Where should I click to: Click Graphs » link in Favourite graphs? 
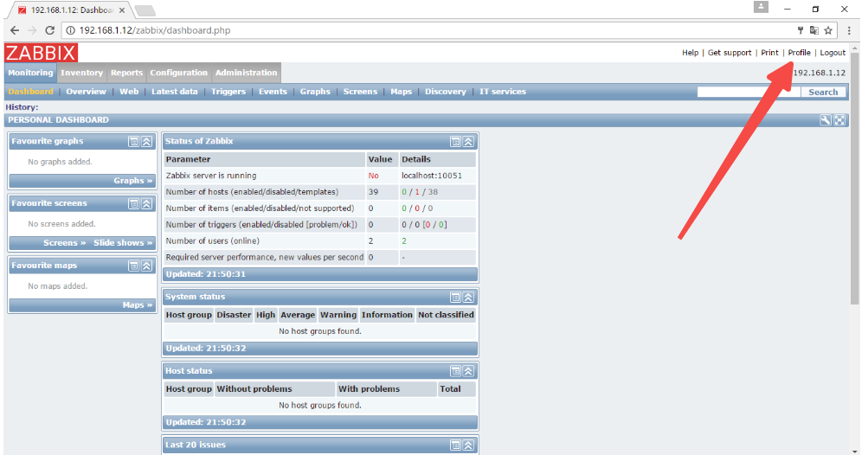coord(133,181)
